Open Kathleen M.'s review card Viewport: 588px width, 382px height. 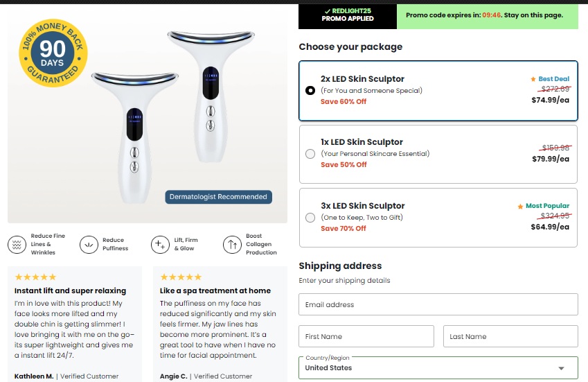[x=75, y=323]
